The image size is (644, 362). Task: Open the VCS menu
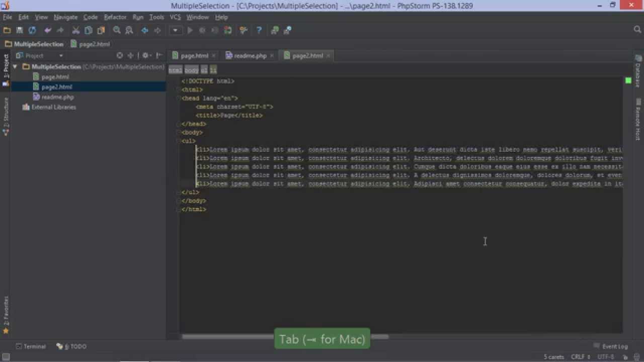175,17
